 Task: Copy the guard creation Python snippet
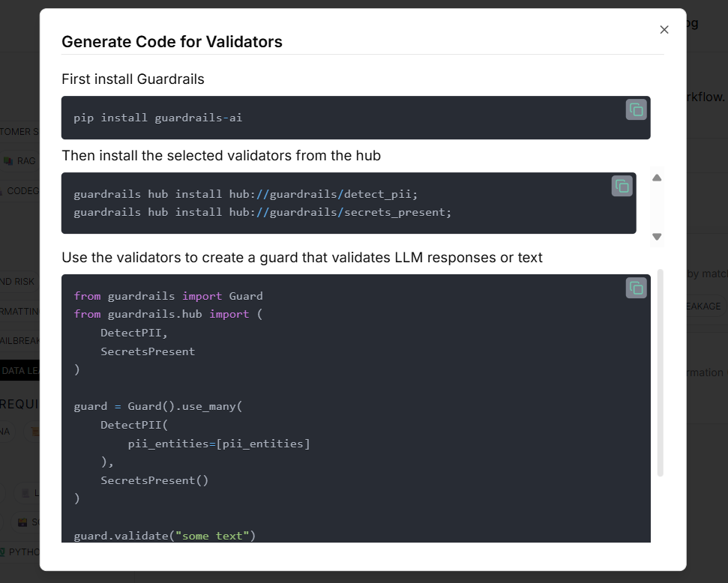point(636,287)
